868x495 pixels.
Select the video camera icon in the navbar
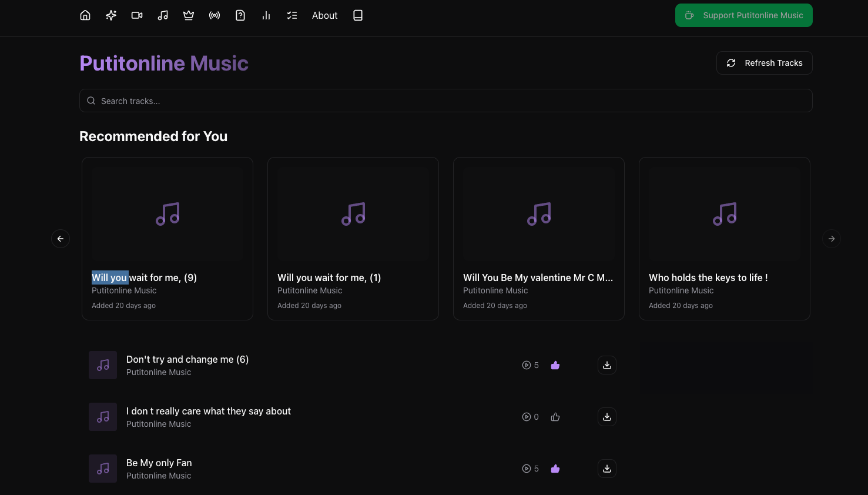click(137, 15)
